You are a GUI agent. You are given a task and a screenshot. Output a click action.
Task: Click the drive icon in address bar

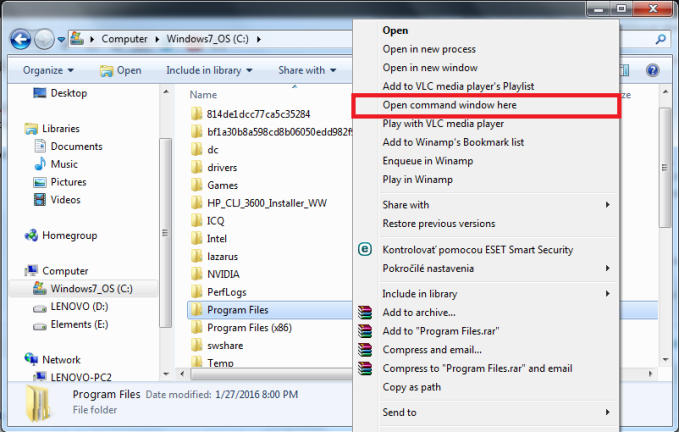(x=77, y=39)
